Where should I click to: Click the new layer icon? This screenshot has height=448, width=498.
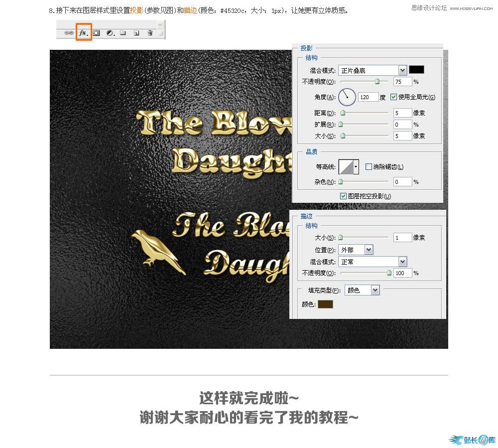pyautogui.click(x=136, y=33)
